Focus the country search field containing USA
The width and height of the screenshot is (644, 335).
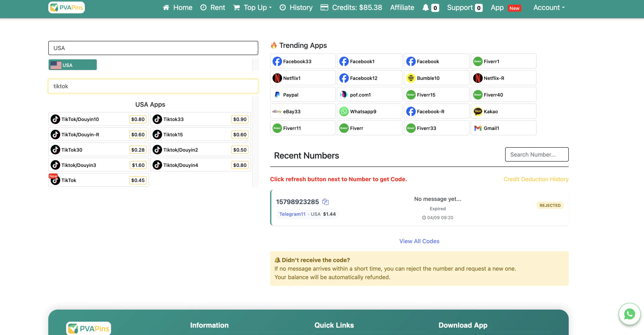coord(153,48)
